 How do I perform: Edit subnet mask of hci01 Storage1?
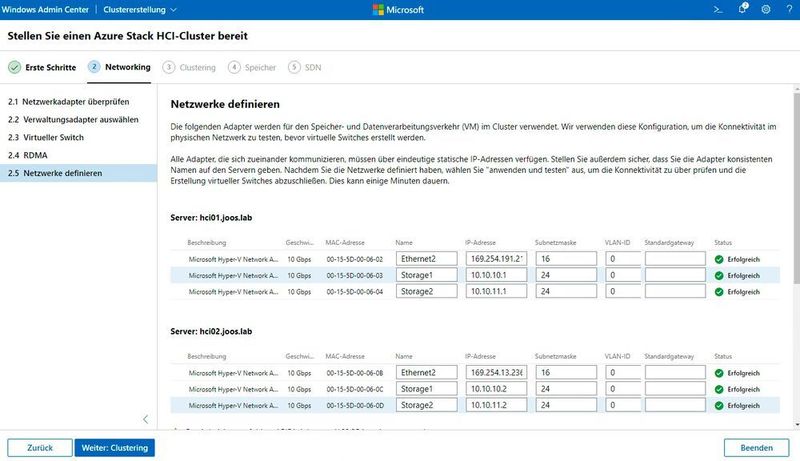566,275
